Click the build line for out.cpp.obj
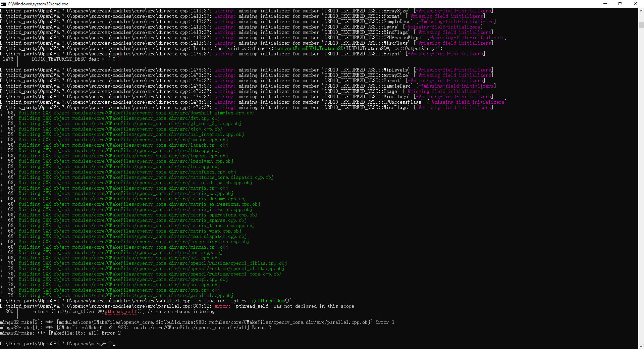 coord(110,285)
